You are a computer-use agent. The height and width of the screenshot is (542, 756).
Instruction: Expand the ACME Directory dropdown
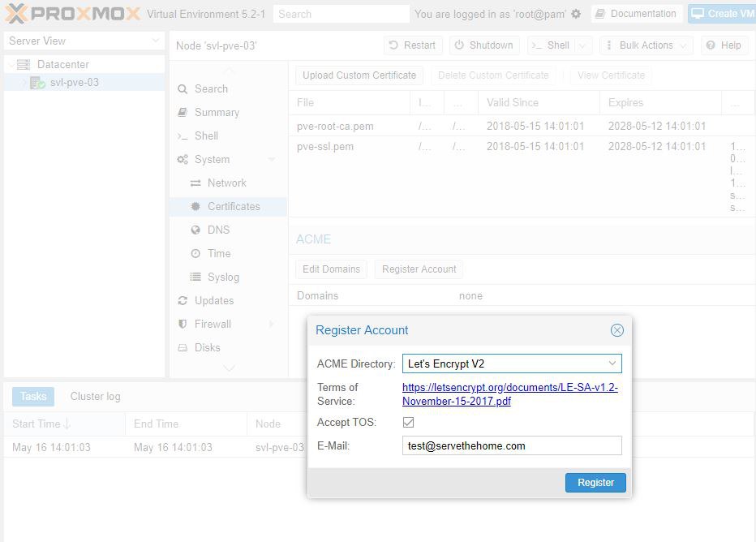612,363
